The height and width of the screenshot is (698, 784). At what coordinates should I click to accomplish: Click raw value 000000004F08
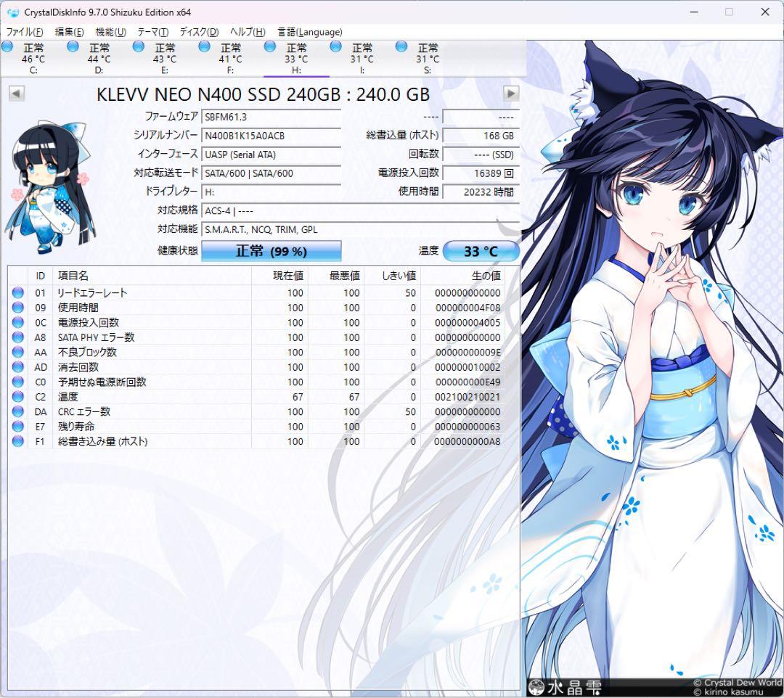[467, 308]
